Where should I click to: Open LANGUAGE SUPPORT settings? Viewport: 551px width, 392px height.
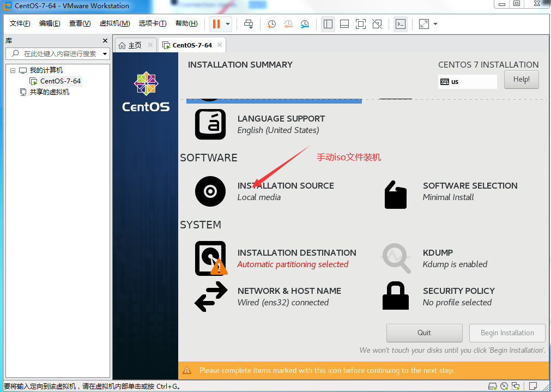click(281, 119)
